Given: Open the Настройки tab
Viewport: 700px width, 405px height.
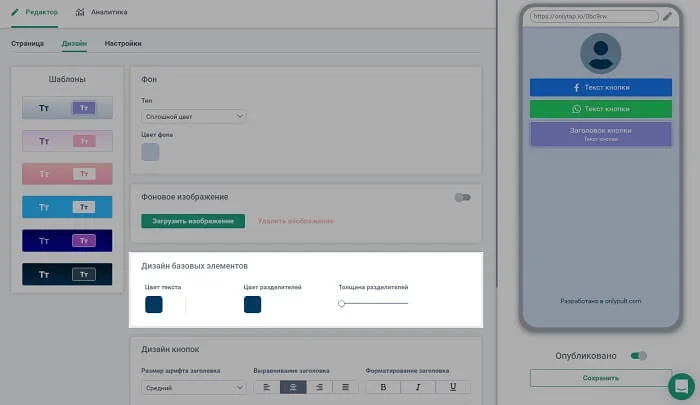Looking at the screenshot, I should pyautogui.click(x=122, y=44).
